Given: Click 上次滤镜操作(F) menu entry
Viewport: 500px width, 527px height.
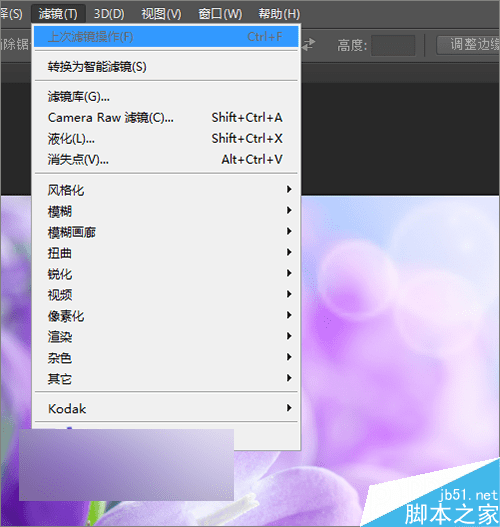Looking at the screenshot, I should [x=166, y=36].
